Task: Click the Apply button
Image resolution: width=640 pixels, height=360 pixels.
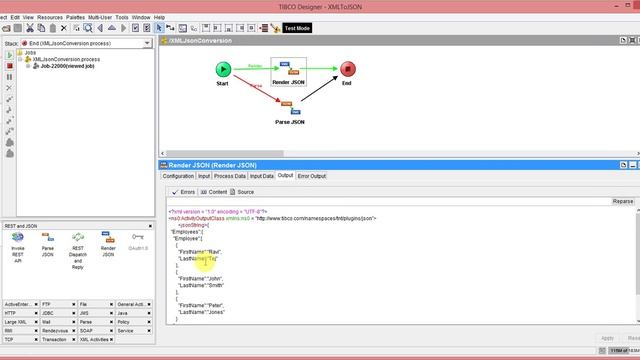Action: pyautogui.click(x=607, y=338)
